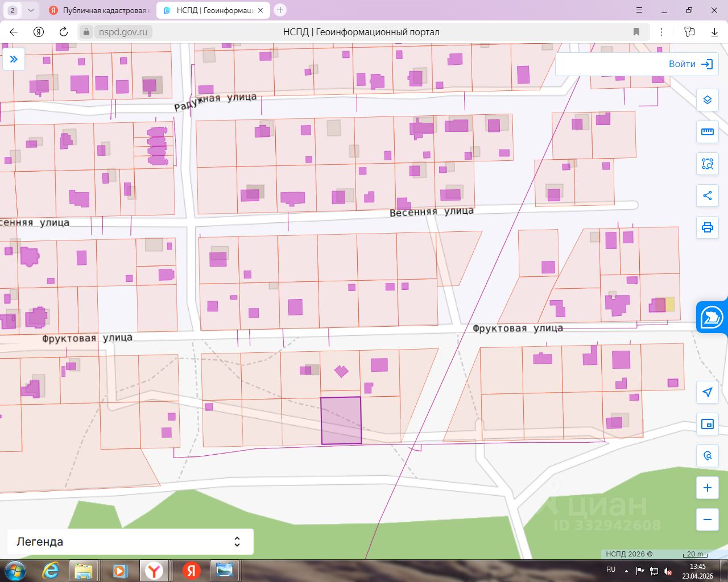Activate the area search selection tool

pyautogui.click(x=708, y=164)
